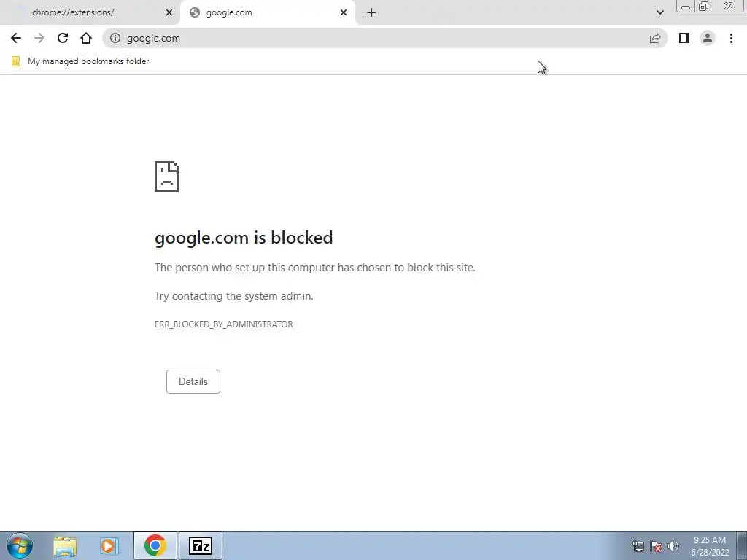Open Windows Explorer from taskbar
747x560 pixels.
click(x=65, y=545)
